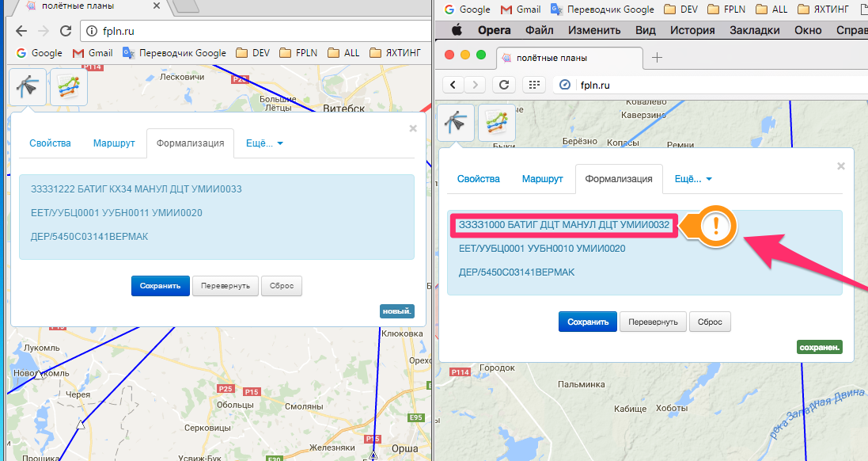Expand the Ещё dropdown in the Chrome panel
Screen dimensions: 868x461
pyautogui.click(x=264, y=143)
